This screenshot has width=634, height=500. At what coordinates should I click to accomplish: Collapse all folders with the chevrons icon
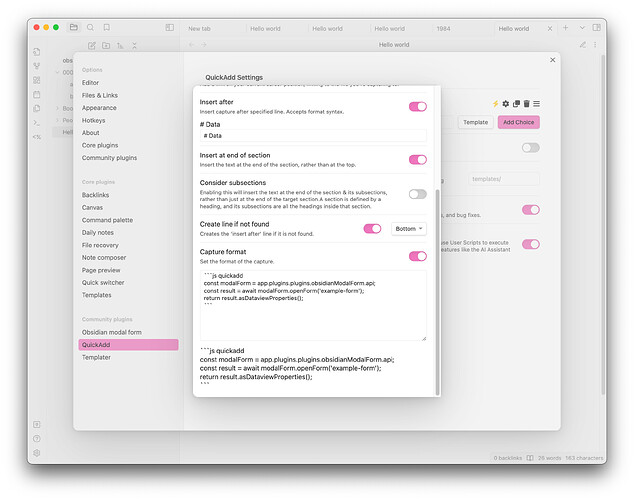click(x=134, y=46)
